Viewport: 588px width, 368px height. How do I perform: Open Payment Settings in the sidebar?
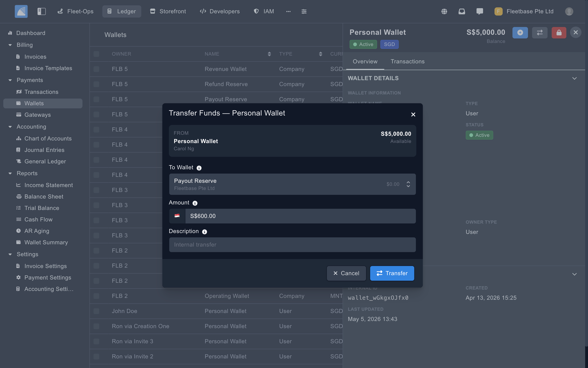point(48,277)
